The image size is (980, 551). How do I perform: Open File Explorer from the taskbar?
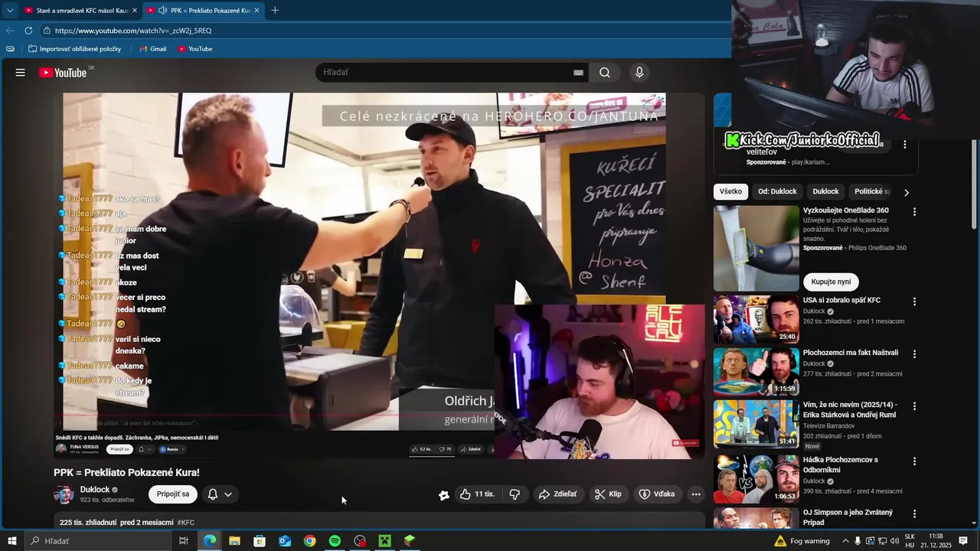point(234,541)
